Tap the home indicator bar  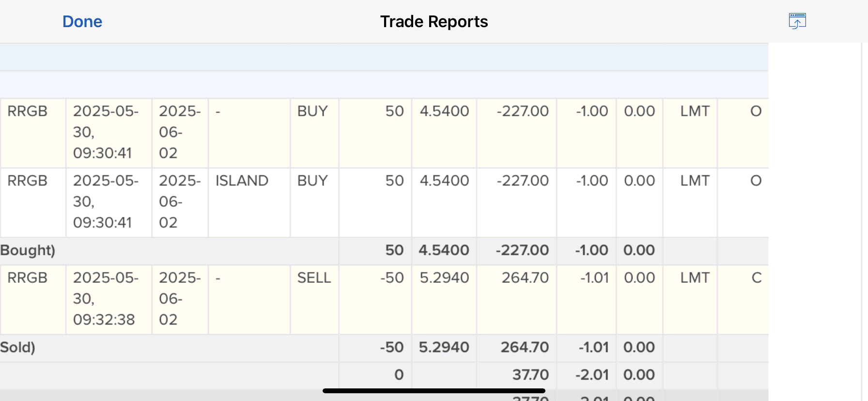coord(434,391)
